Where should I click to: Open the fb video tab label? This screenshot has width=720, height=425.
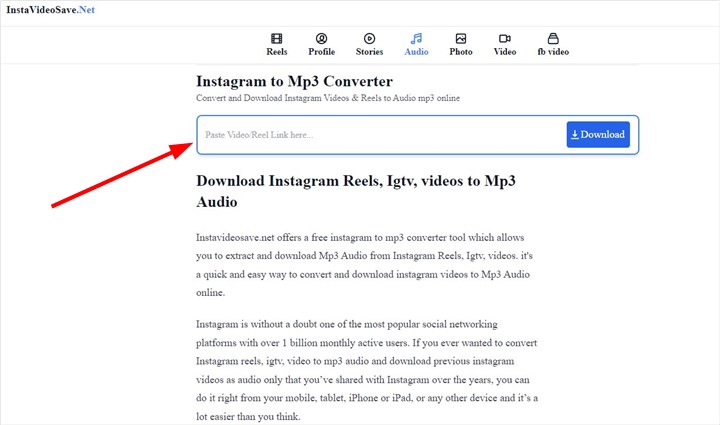[x=553, y=52]
